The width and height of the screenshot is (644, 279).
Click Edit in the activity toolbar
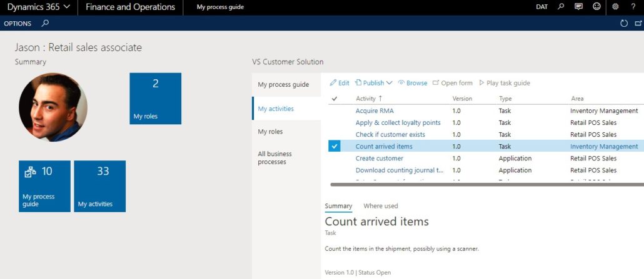tap(340, 83)
